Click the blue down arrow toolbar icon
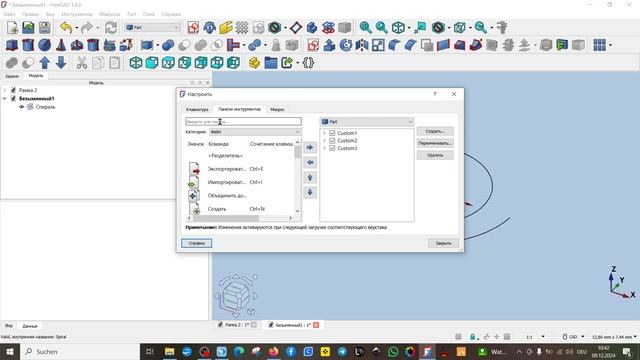The width and height of the screenshot is (640, 360). pyautogui.click(x=61, y=63)
